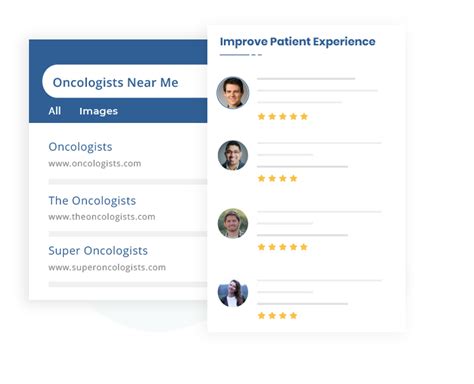Visit www.superoncologists.com URL
The image size is (474, 384).
pyautogui.click(x=107, y=267)
